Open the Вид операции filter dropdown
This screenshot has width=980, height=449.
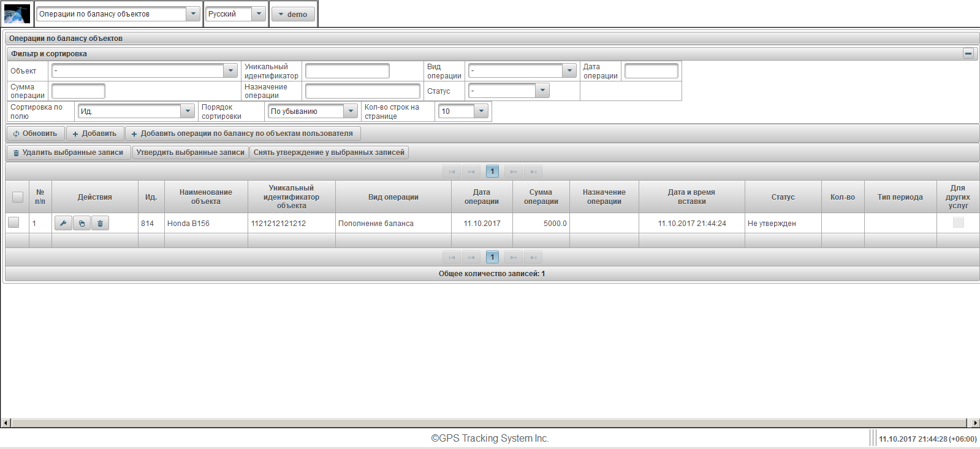pyautogui.click(x=569, y=71)
